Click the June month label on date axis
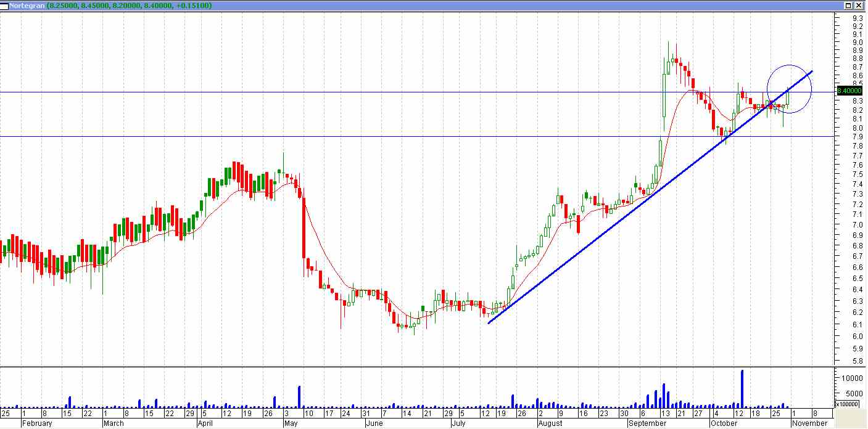Viewport: 868px width, 429px height. (374, 423)
